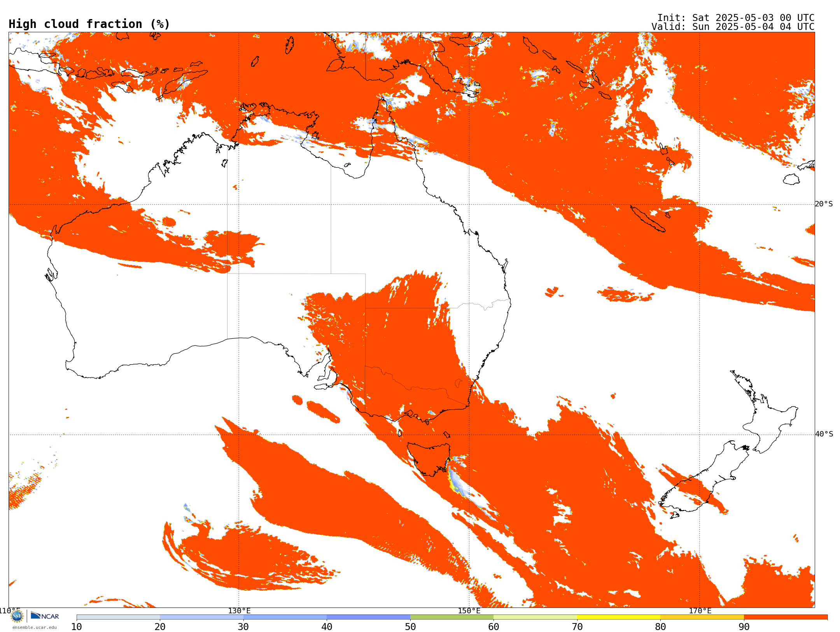Click the colorbar label '30'
840x632 pixels.
[243, 627]
